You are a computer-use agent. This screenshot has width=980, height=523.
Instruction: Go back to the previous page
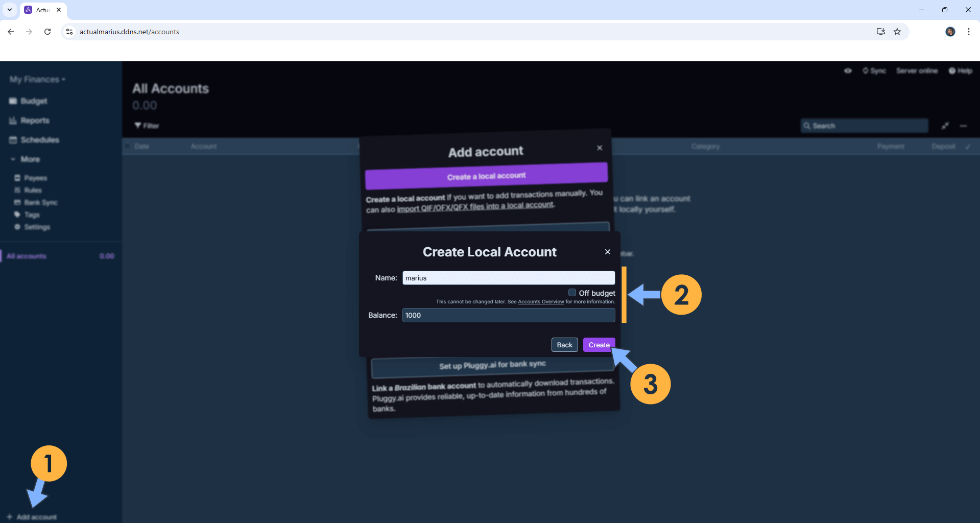pyautogui.click(x=11, y=32)
